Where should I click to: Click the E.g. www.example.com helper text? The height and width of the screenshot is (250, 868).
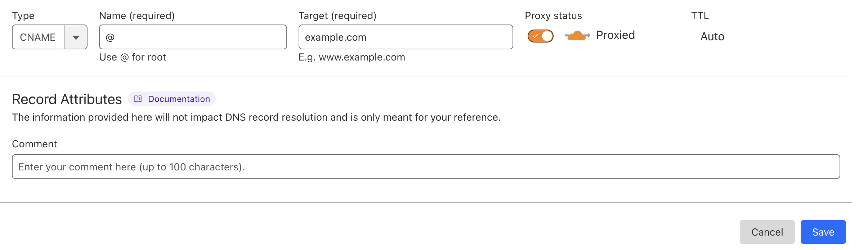pyautogui.click(x=352, y=57)
